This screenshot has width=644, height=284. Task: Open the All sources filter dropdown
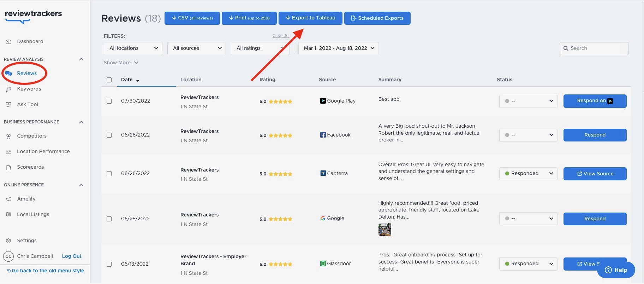pyautogui.click(x=197, y=48)
